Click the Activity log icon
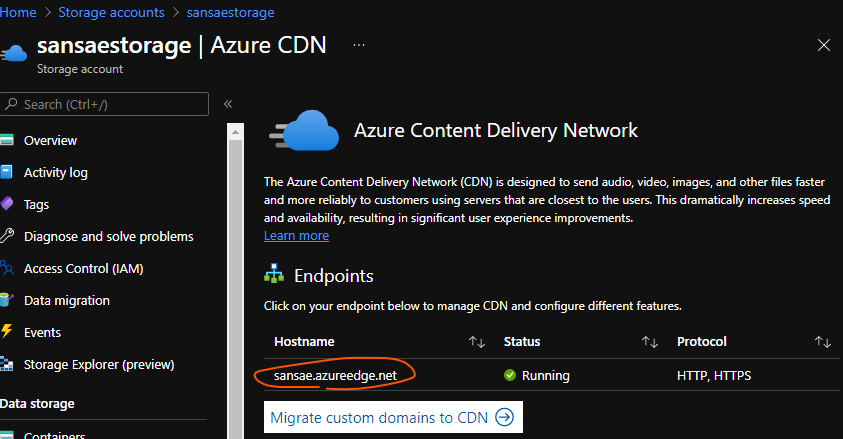 coord(6,173)
